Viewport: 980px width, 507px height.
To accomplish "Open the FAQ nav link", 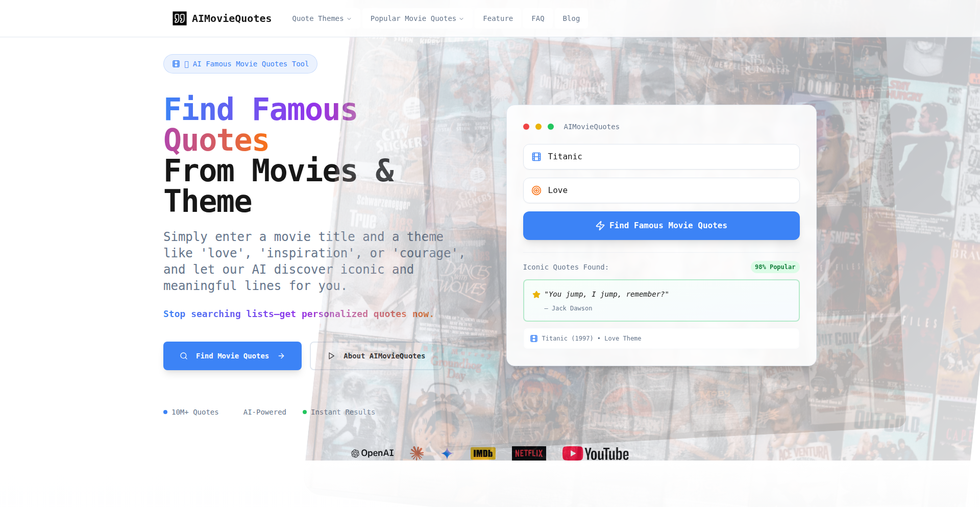I will [538, 18].
